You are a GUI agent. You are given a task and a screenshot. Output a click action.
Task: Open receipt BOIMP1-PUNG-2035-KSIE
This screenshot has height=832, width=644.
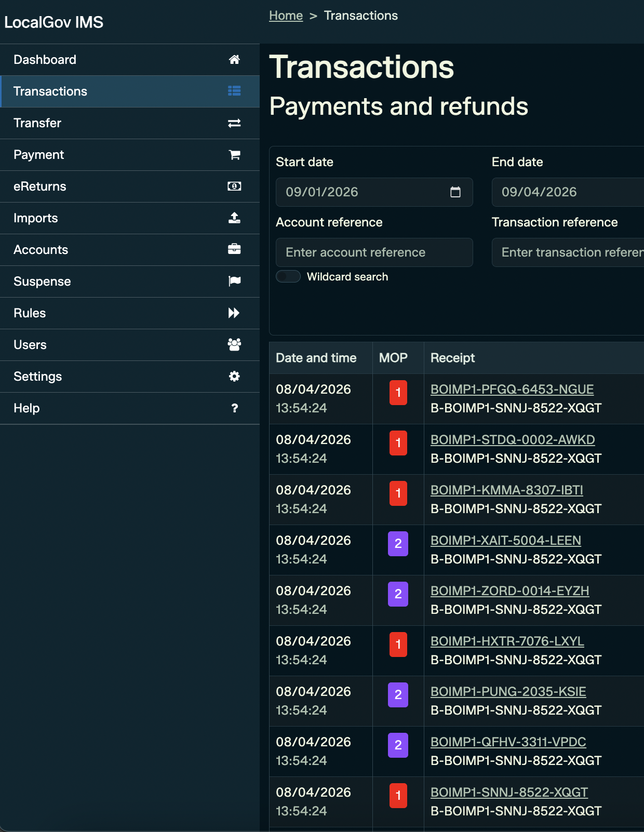click(508, 692)
